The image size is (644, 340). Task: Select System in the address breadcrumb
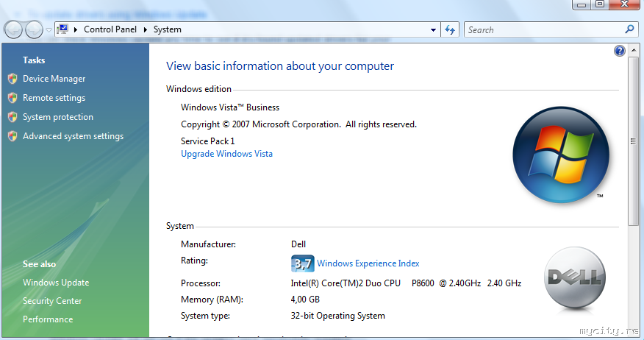point(167,30)
